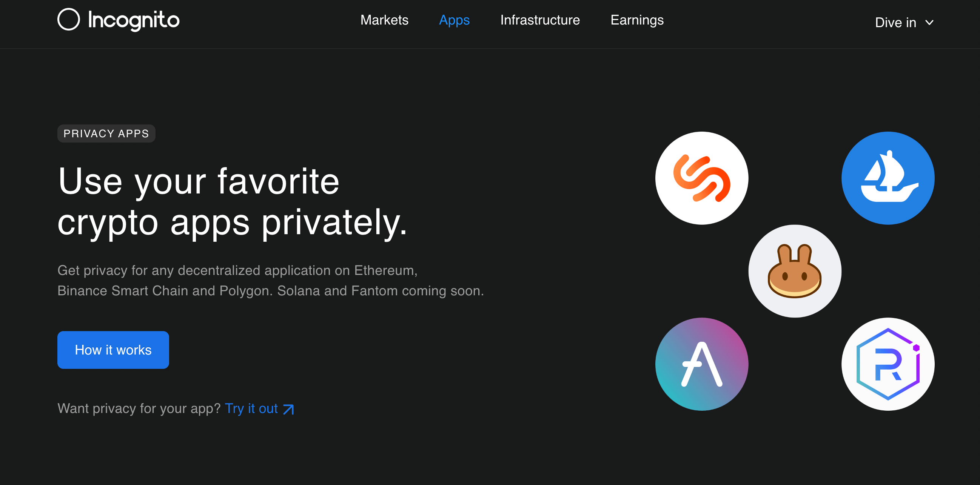Click the PRIVACY APPS badge
This screenshot has height=485, width=980.
(106, 134)
